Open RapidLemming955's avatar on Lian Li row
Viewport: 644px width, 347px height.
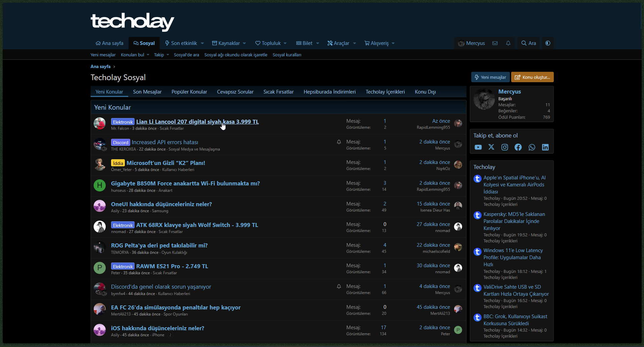[x=458, y=123]
